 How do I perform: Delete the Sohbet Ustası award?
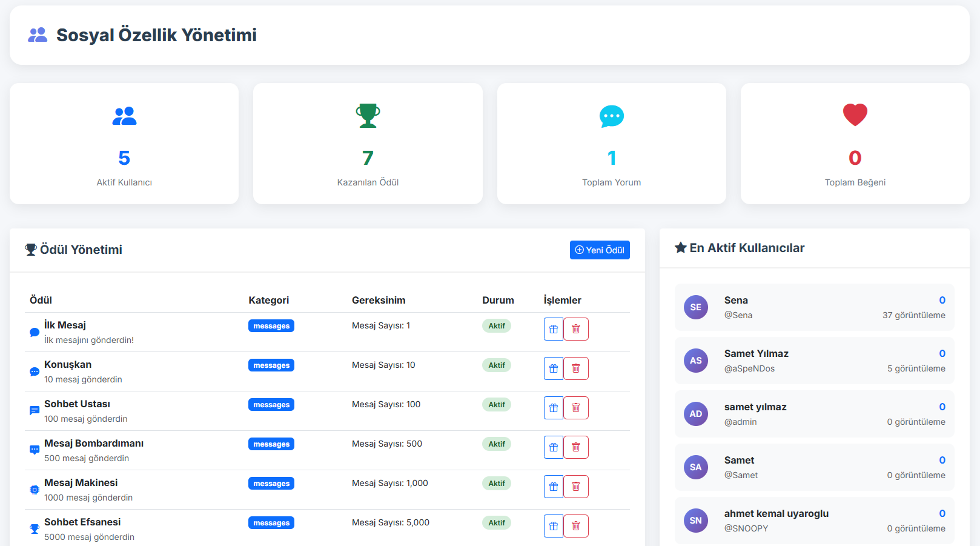576,408
